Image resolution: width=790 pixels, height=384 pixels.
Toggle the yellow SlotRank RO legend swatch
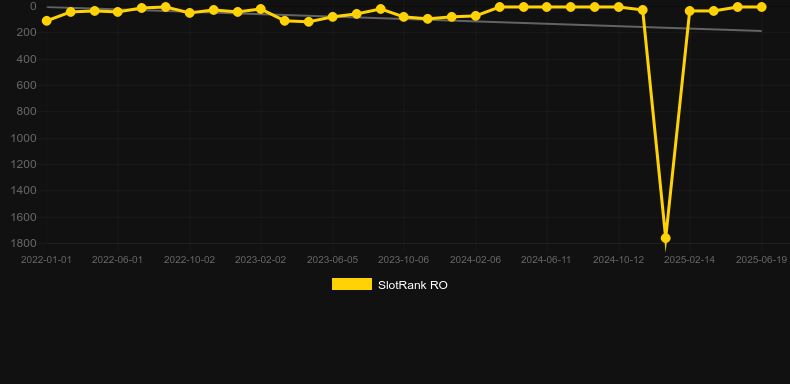pos(352,284)
